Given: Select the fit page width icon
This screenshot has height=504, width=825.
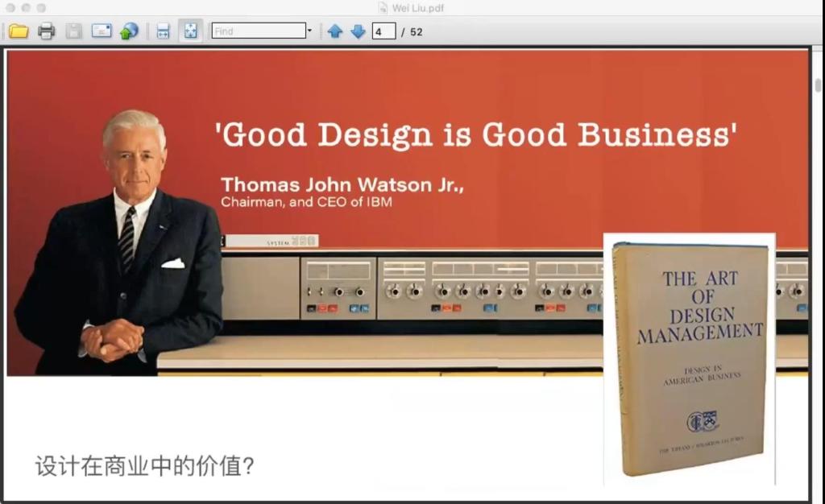Looking at the screenshot, I should [x=163, y=31].
